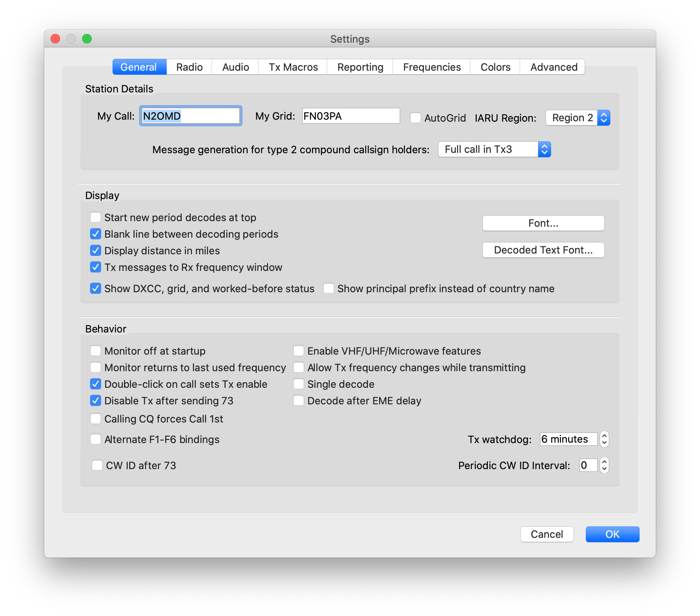Click the Periodic CW ID Interval field
Image resolution: width=700 pixels, height=616 pixels.
[x=588, y=465]
